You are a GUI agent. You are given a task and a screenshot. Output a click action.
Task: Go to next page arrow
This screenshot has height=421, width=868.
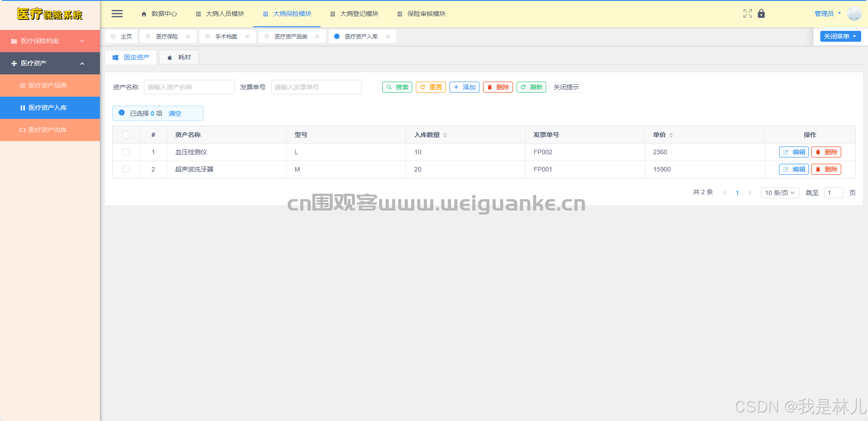(x=750, y=193)
